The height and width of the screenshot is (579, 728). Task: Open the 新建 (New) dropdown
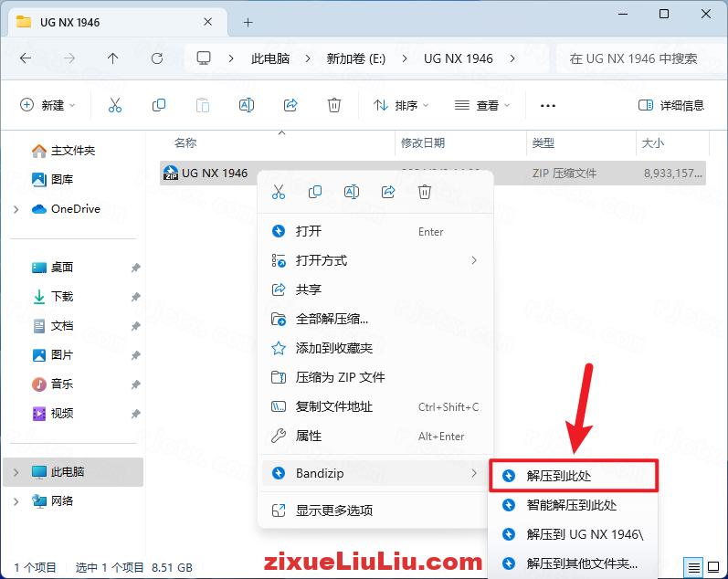[47, 105]
